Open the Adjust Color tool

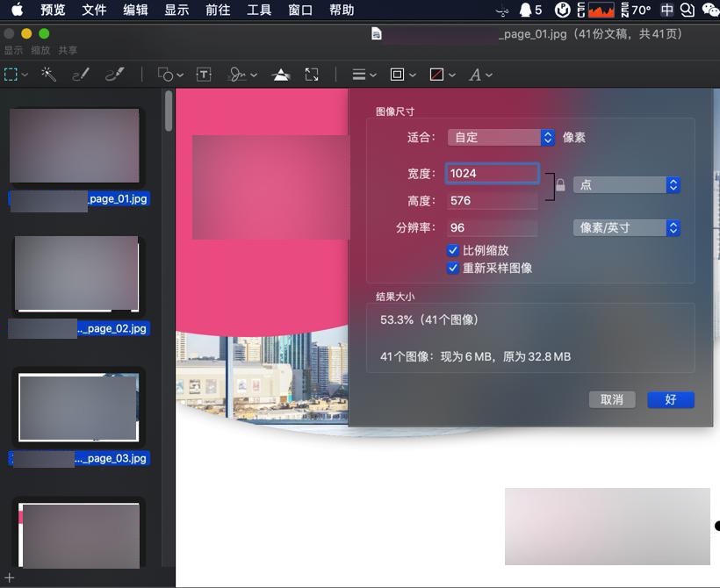click(x=281, y=75)
